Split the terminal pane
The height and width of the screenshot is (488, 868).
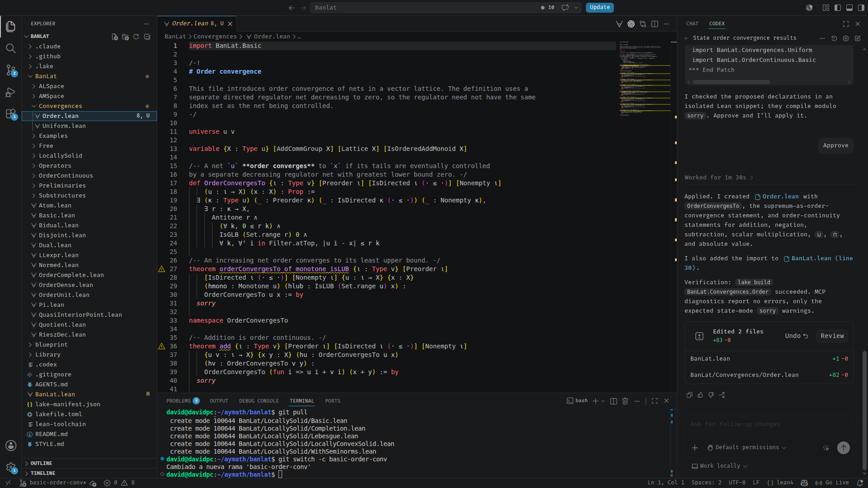click(613, 401)
